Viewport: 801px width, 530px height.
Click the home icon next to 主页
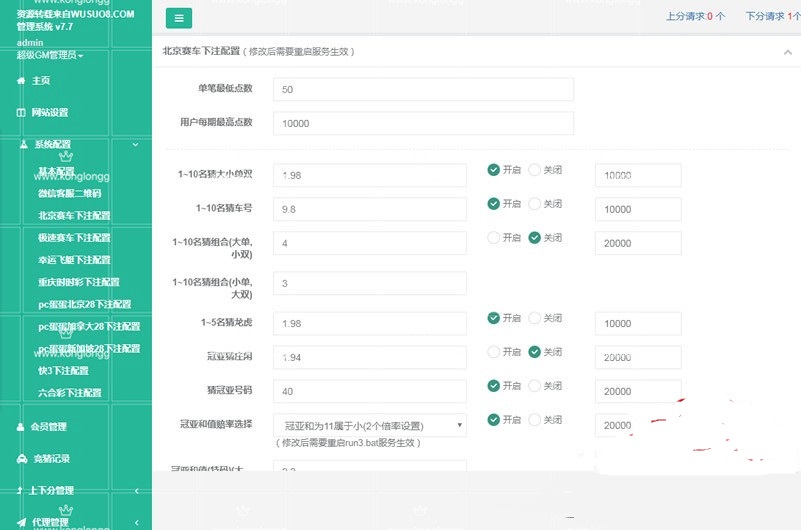pyautogui.click(x=21, y=81)
